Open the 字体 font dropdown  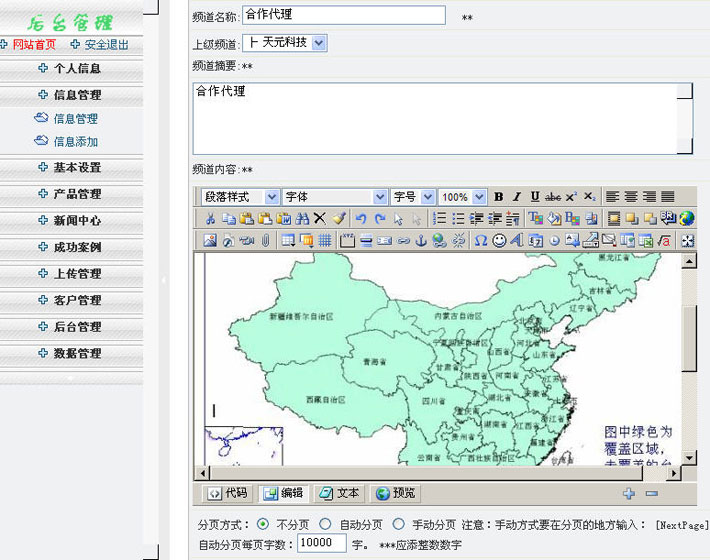point(334,197)
